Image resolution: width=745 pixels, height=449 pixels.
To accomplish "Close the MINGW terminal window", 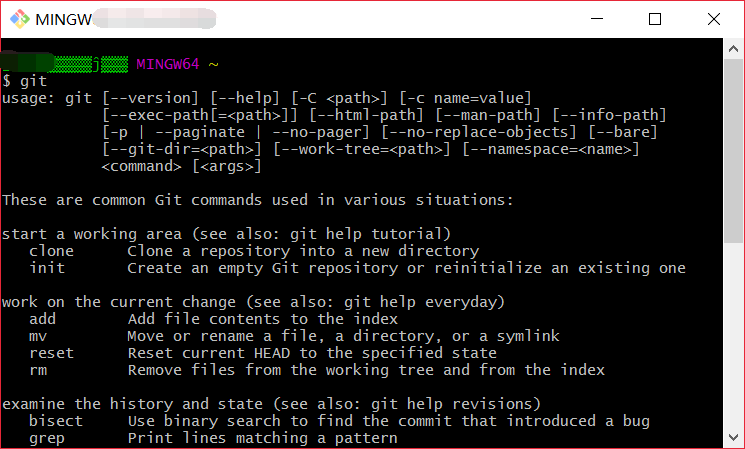I will pos(714,19).
